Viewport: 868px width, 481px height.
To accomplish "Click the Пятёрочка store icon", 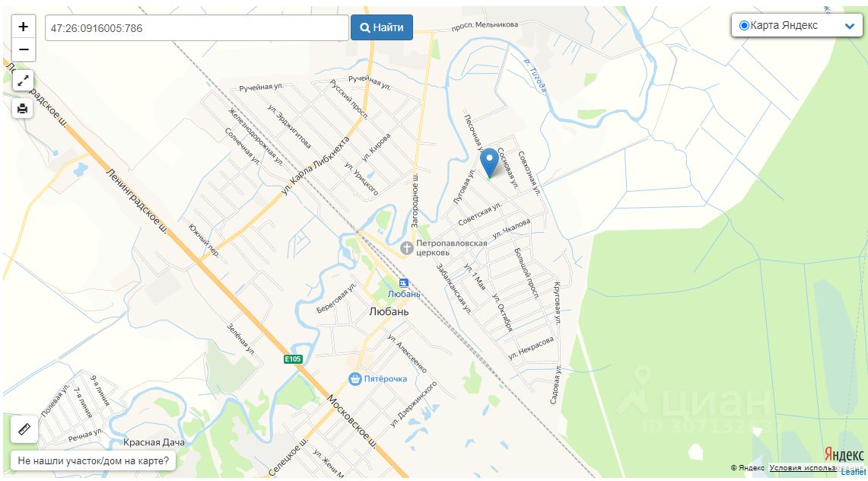I will (x=355, y=378).
